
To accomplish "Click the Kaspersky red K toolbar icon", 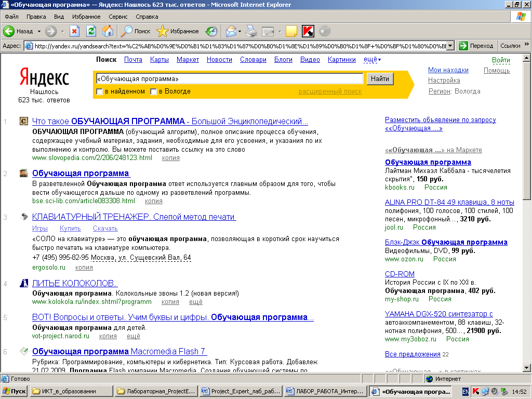I will [308, 31].
